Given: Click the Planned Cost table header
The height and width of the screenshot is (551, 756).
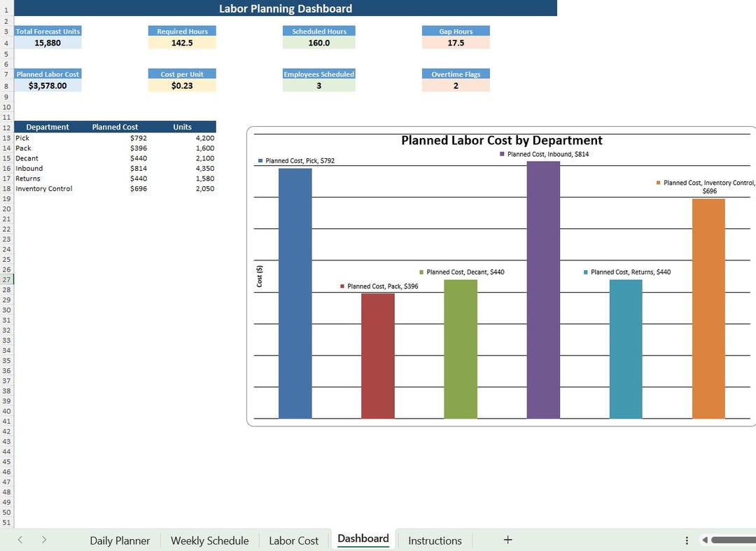Looking at the screenshot, I should coord(115,127).
